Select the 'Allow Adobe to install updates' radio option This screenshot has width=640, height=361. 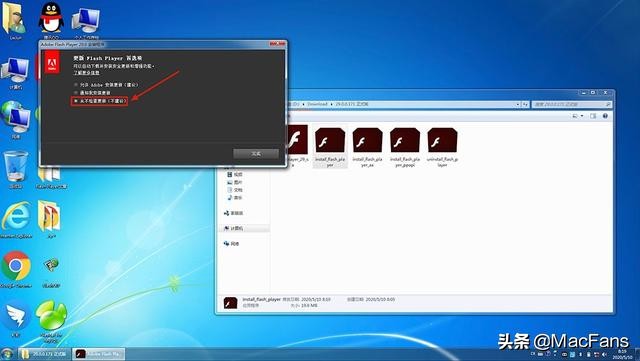coord(76,85)
